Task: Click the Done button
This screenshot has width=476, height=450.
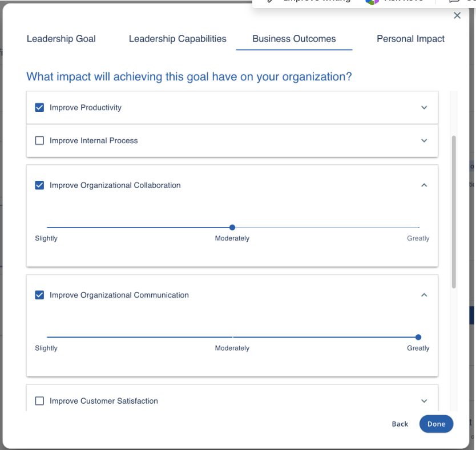Action: click(x=436, y=424)
